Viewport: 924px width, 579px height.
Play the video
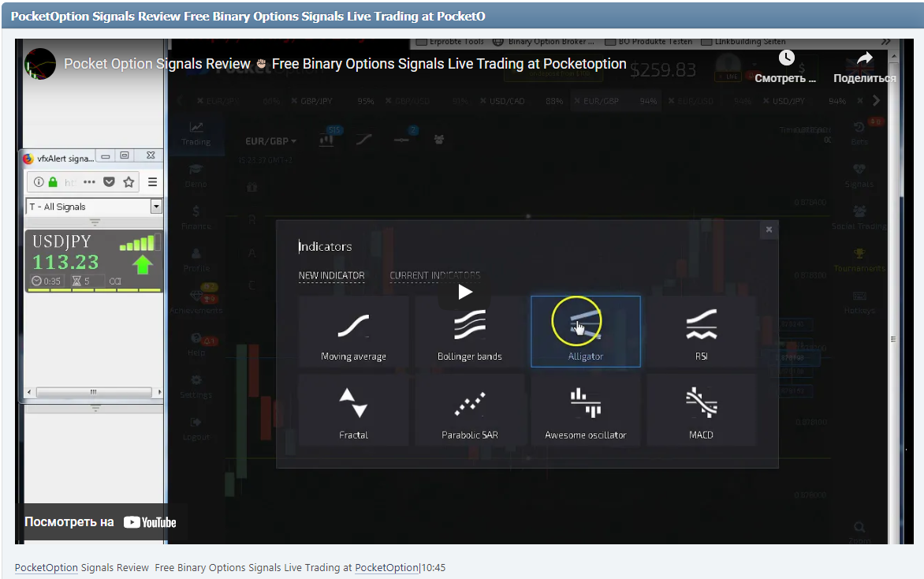[x=465, y=291]
